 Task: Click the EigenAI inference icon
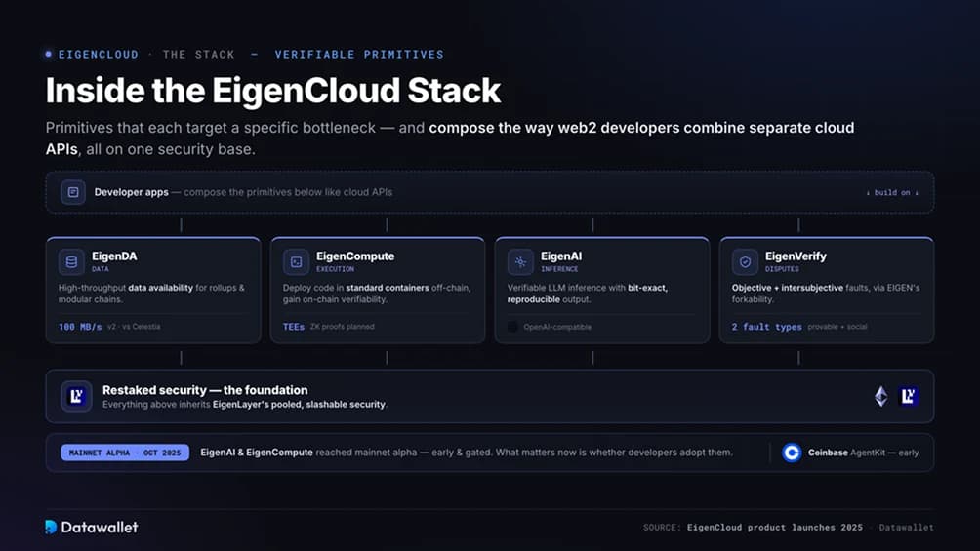coord(520,261)
